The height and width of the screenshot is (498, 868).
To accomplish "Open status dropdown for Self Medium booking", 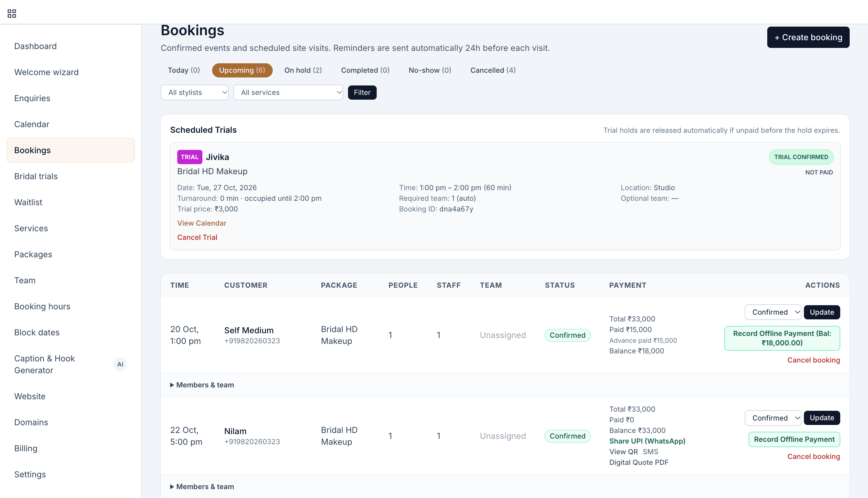I will point(773,312).
